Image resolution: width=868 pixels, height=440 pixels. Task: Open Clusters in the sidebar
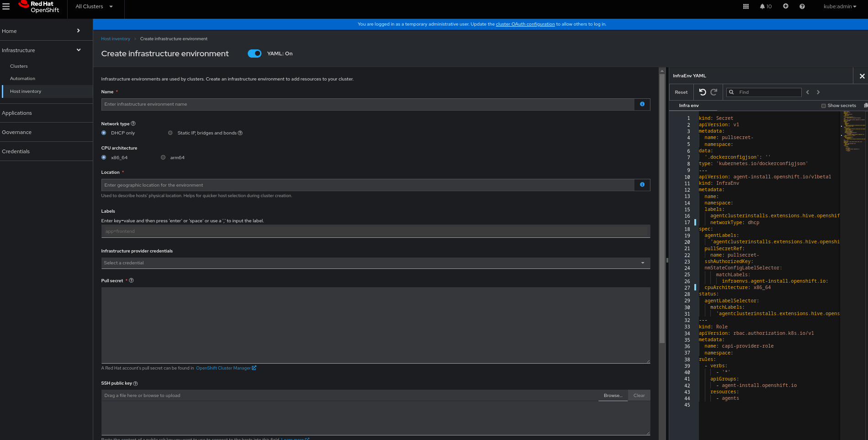(x=19, y=66)
